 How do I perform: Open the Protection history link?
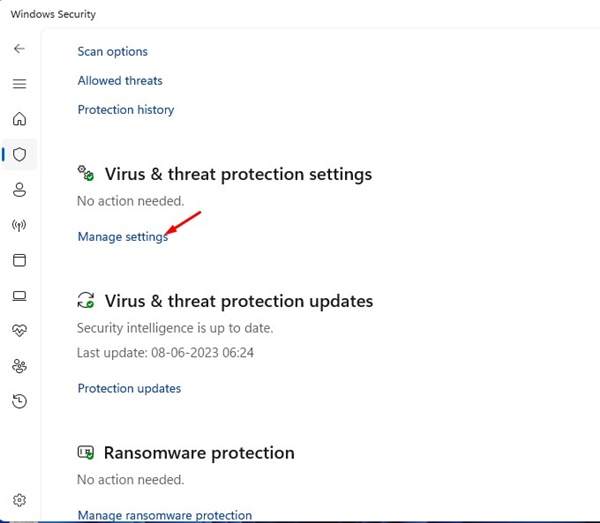tap(126, 110)
